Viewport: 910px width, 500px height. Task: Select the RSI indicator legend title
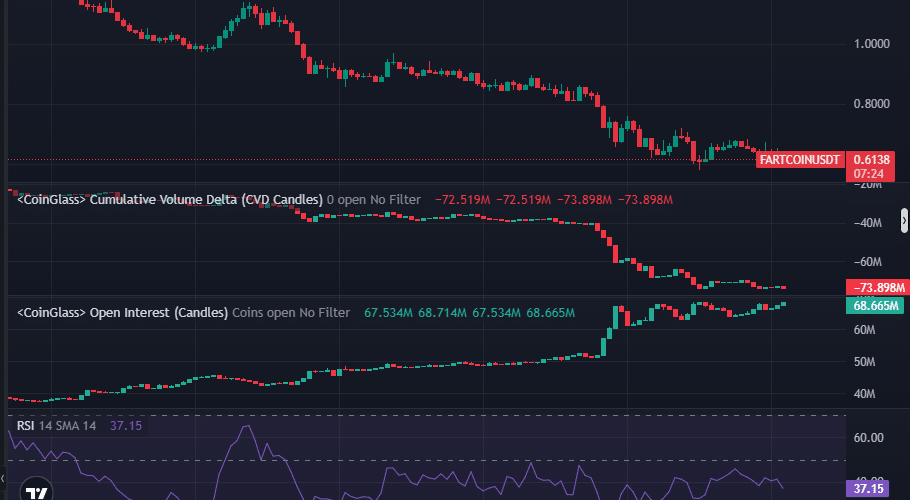(x=26, y=426)
